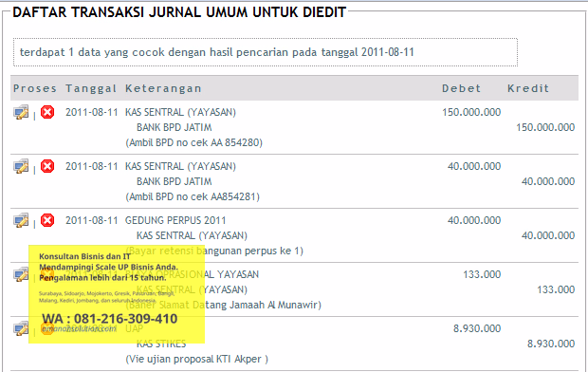This screenshot has height=372, width=588.
Task: Click note Vie ujian proposal KTI Akper
Action: coord(197,359)
